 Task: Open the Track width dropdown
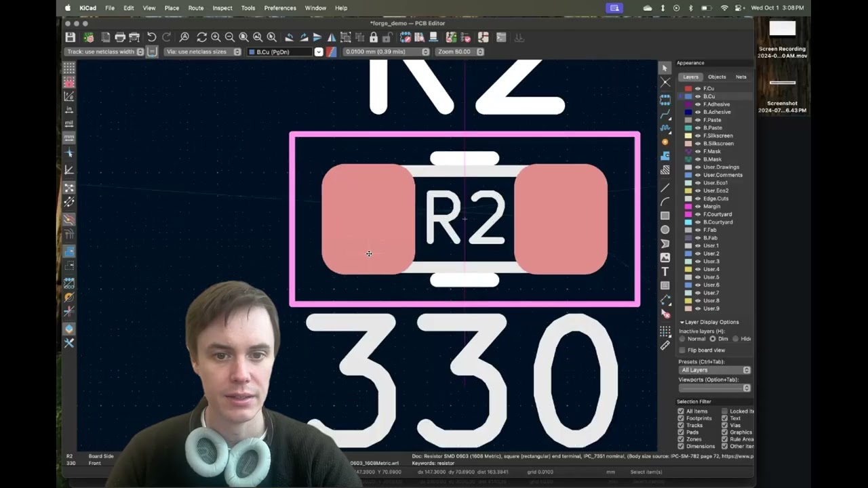[104, 52]
